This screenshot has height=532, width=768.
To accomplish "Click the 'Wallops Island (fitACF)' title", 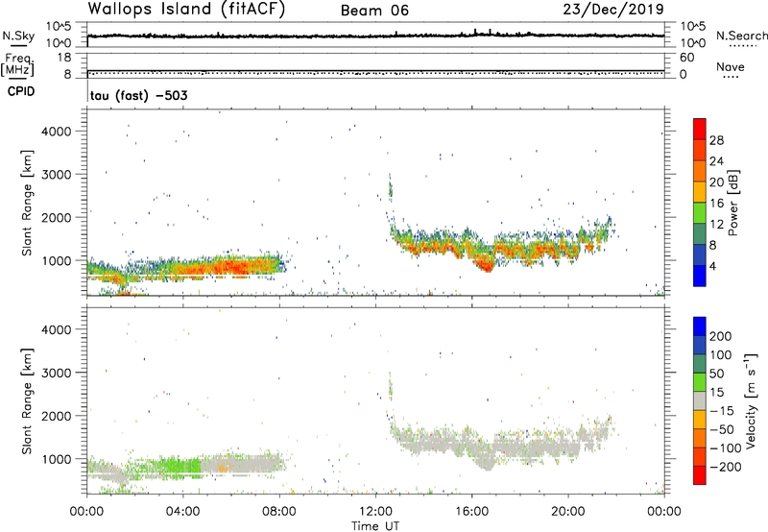I will [x=186, y=10].
